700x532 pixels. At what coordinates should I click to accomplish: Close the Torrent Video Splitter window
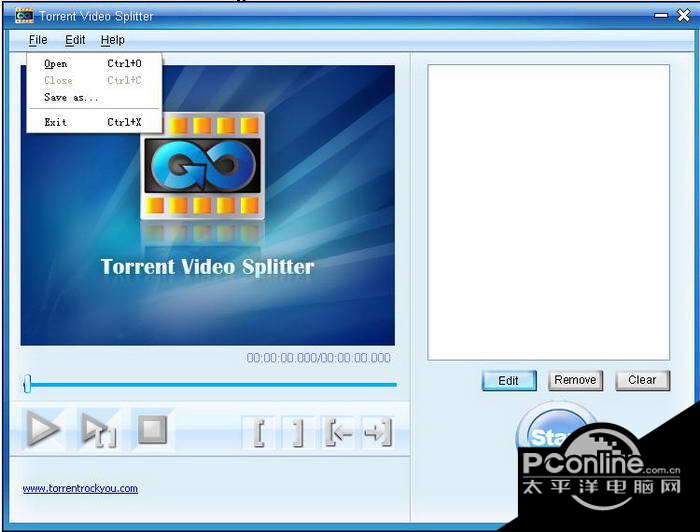point(683,16)
